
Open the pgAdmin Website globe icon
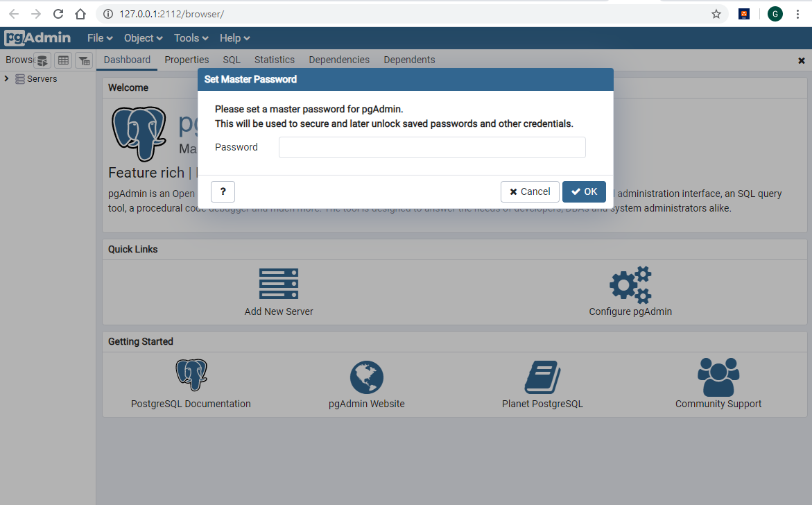(x=367, y=377)
